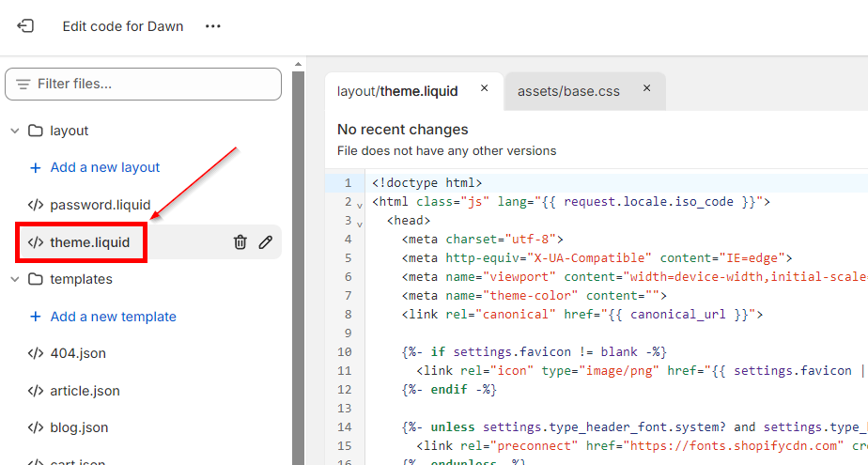Screen dimensions: 868x465
Task: Click the meta theme-color code line
Action: (535, 296)
